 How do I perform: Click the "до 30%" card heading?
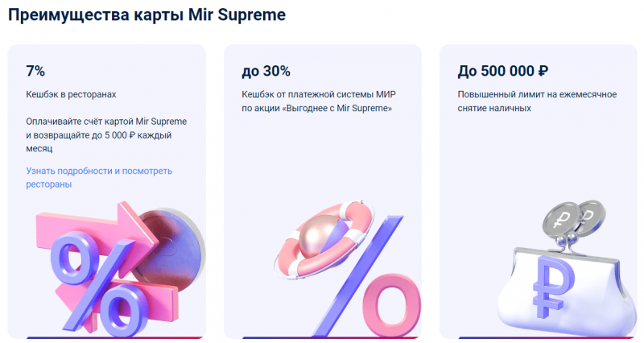pyautogui.click(x=266, y=71)
